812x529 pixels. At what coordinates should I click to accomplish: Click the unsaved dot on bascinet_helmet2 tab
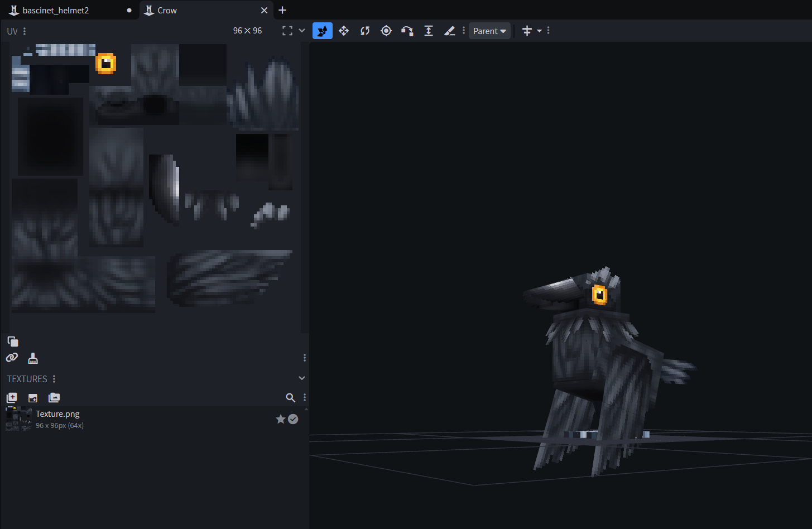point(129,10)
